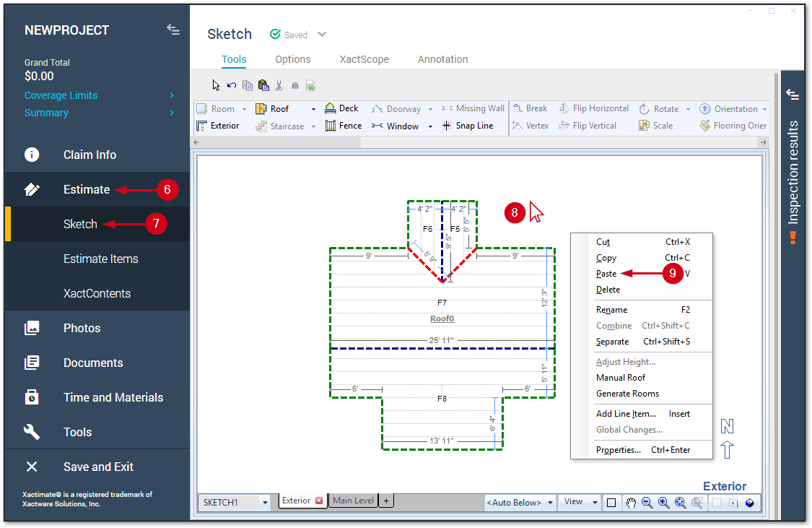Open the Auto Below level dropdown

point(551,502)
